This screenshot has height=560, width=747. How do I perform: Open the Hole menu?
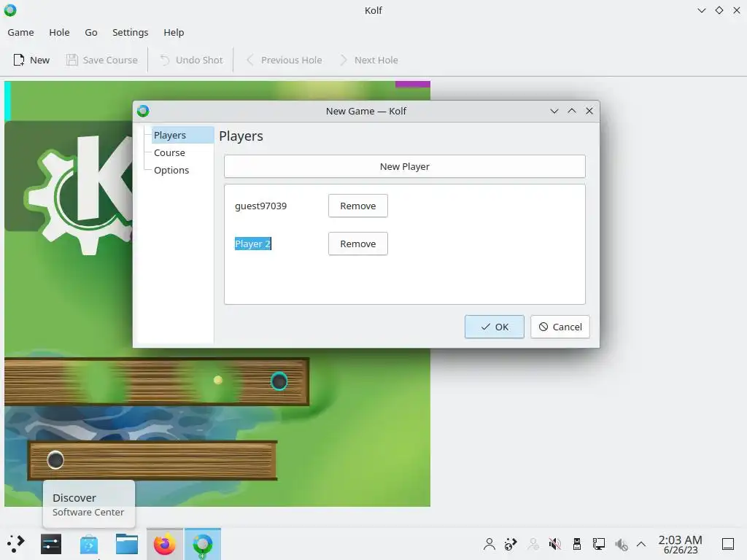click(x=59, y=32)
